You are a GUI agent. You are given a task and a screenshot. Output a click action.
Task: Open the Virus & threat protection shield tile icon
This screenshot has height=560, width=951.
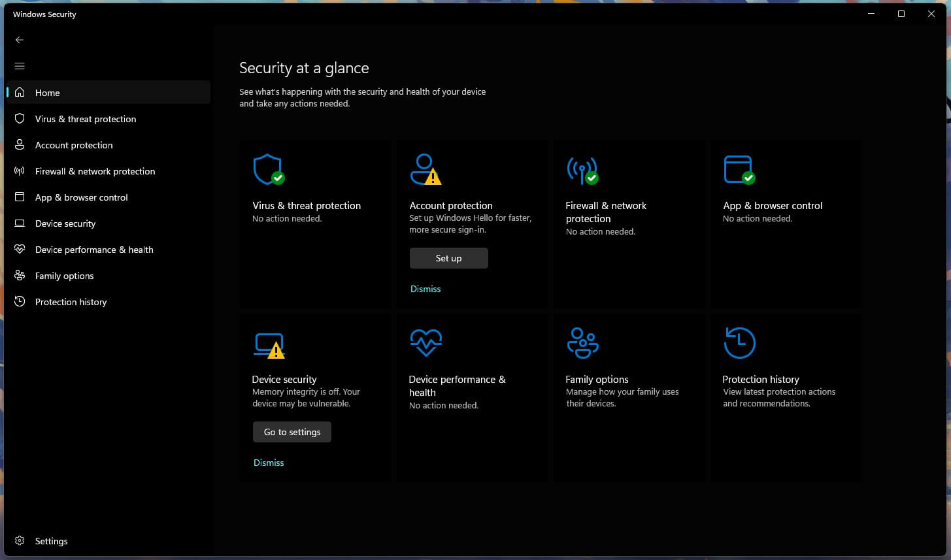[269, 169]
